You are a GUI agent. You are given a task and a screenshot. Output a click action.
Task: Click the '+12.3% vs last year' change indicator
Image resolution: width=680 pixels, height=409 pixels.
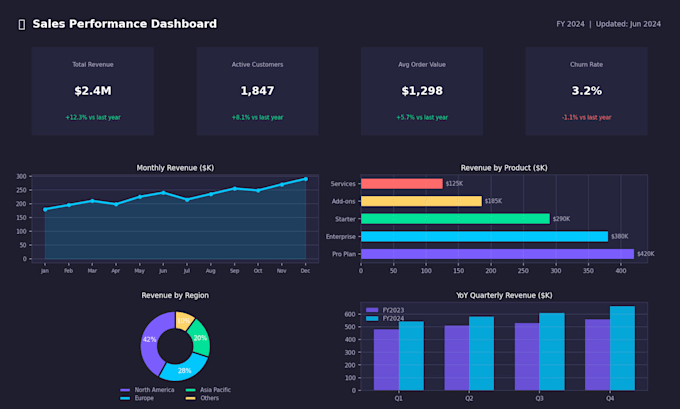click(93, 118)
